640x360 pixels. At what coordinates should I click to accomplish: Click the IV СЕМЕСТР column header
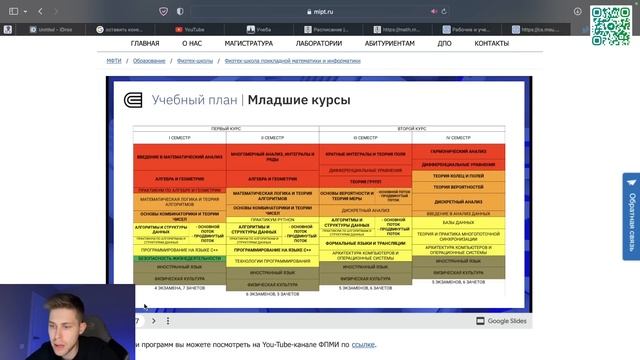458,138
